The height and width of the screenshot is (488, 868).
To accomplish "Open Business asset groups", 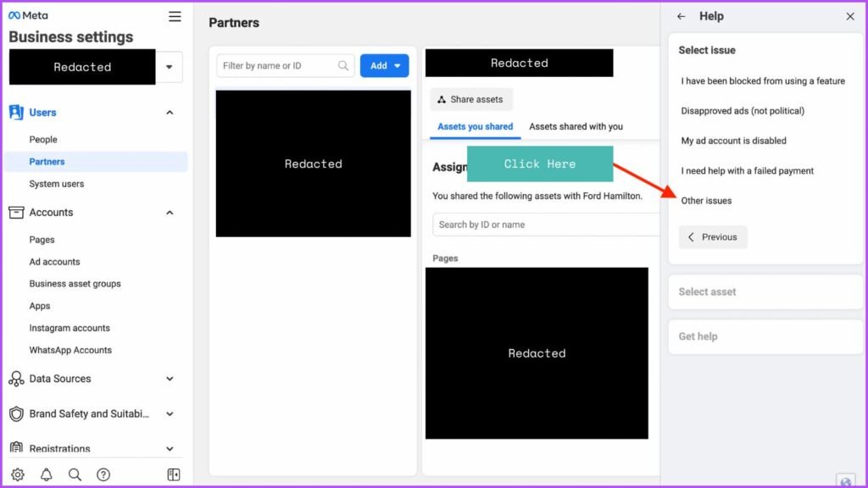I will point(75,284).
